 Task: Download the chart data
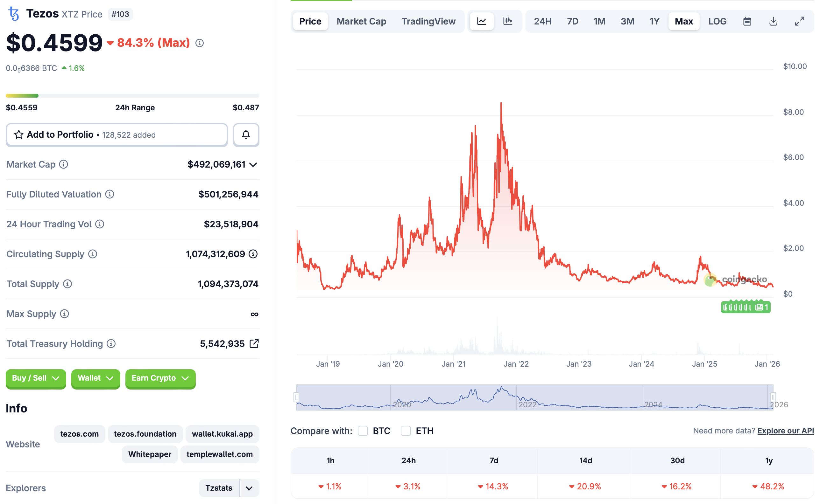click(x=773, y=21)
